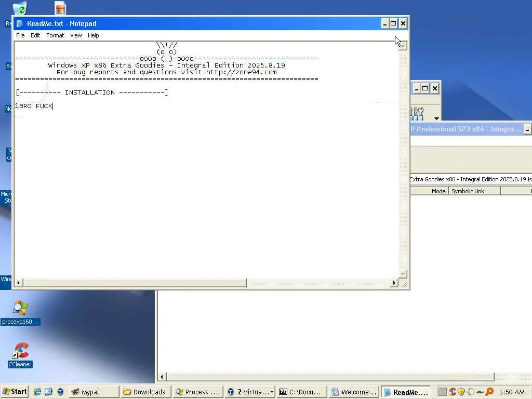Click the Symbolic Link column header

[474, 191]
